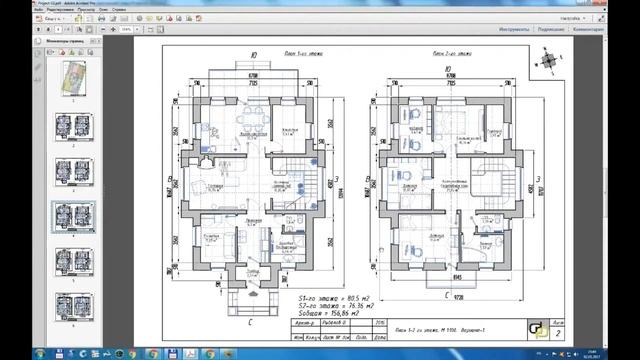Select page 6 thumbnail
Screen dimensions: 640x360
[x=74, y=307]
